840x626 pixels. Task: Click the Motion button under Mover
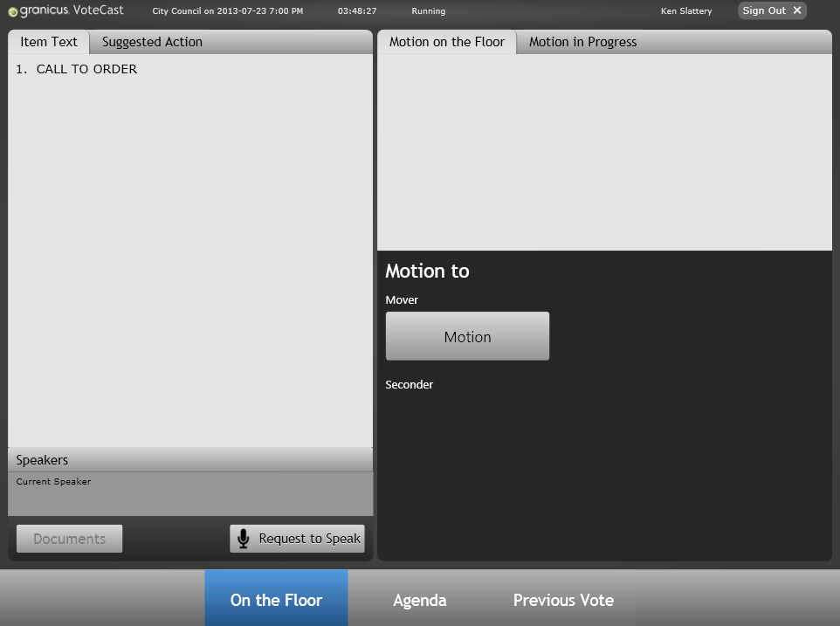click(467, 336)
